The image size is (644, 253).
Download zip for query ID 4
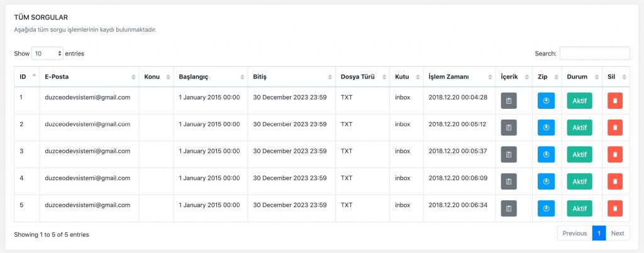click(x=546, y=181)
